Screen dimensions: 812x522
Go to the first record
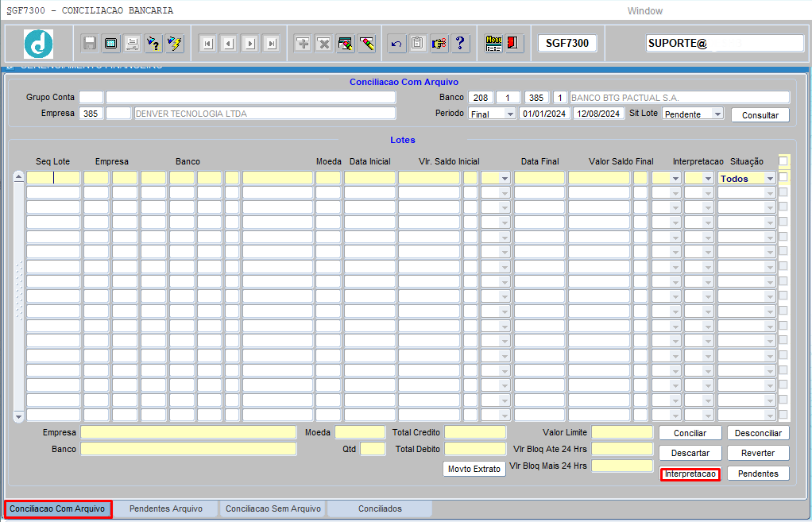(x=207, y=44)
